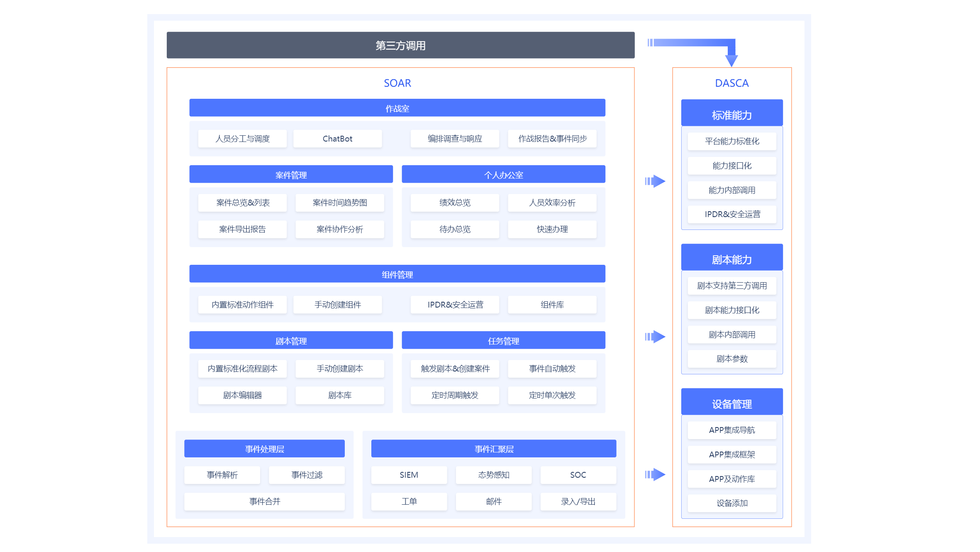This screenshot has width=980, height=552.
Task: Click the arrow pointing to 设备管理 section
Action: click(x=655, y=474)
